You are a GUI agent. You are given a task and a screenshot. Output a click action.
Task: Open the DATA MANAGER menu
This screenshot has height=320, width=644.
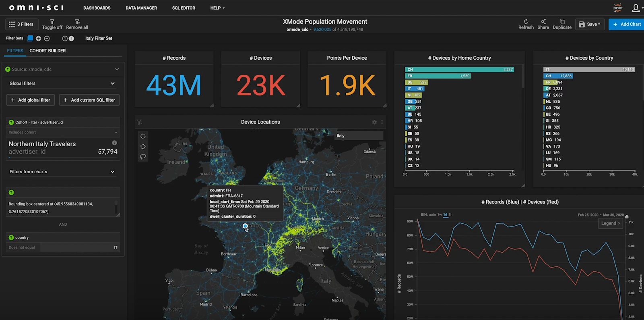tap(141, 8)
